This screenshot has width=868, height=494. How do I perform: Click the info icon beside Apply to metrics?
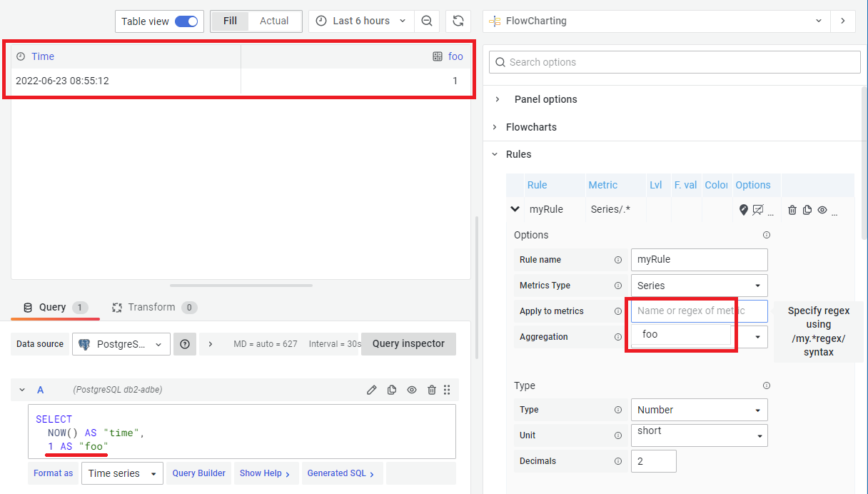point(618,311)
